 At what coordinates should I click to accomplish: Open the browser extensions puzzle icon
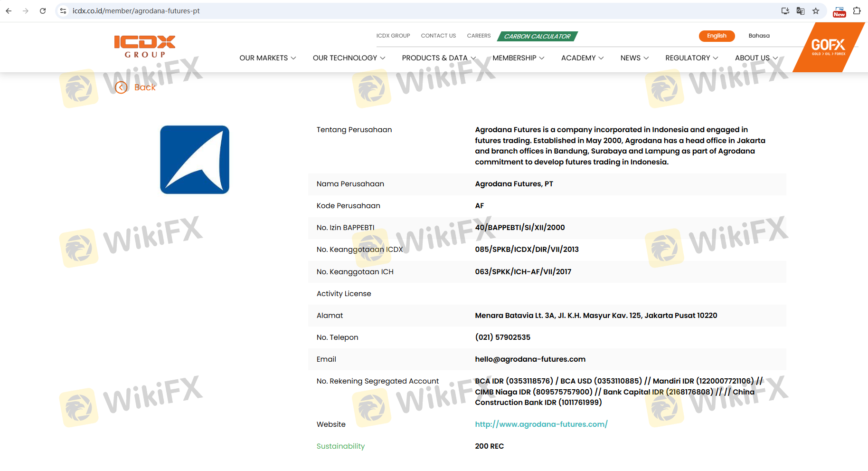pos(857,11)
